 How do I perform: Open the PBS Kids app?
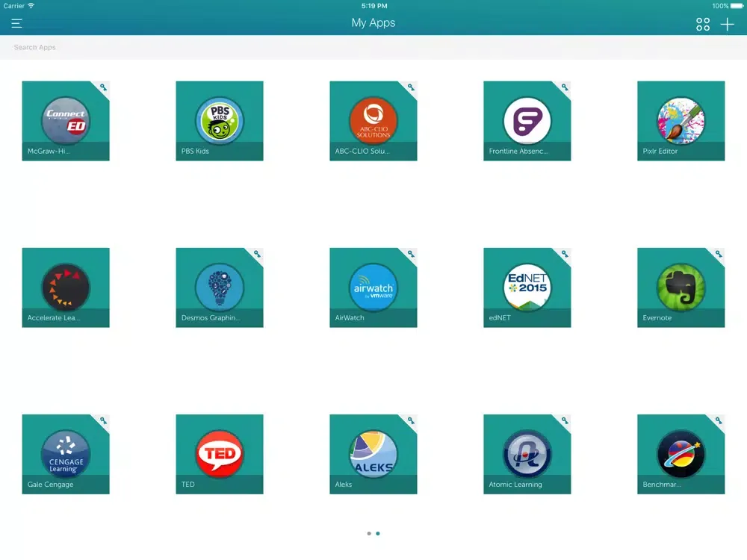219,120
